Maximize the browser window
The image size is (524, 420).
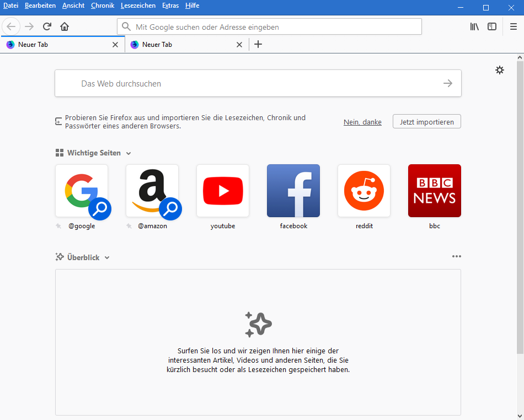pos(486,7)
